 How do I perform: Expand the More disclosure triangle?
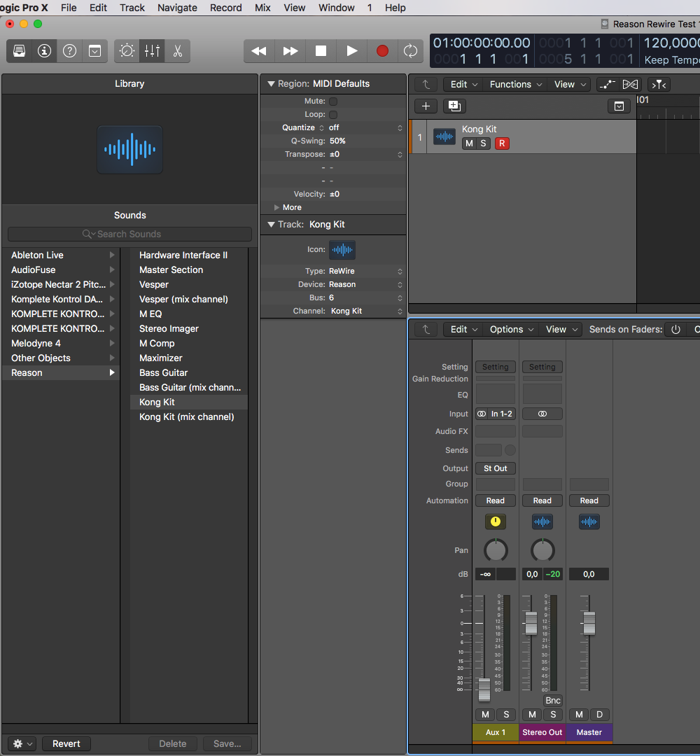pos(277,208)
